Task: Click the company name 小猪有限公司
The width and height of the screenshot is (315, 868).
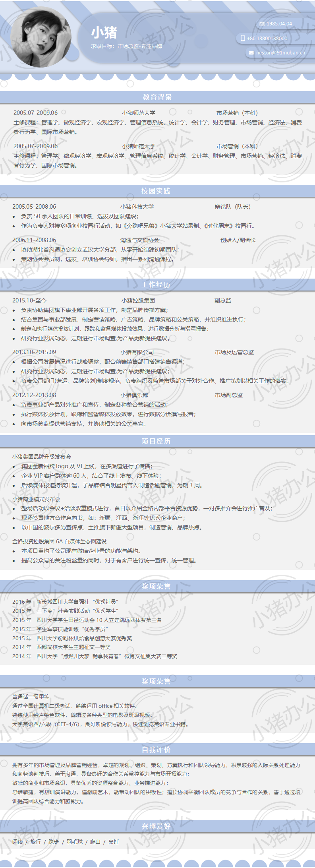Action: (x=137, y=352)
